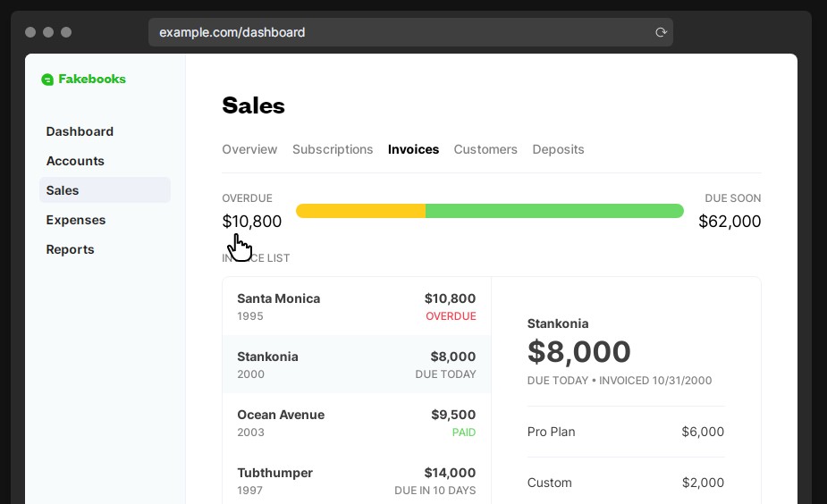
Task: Open the Customers tab
Action: click(485, 149)
